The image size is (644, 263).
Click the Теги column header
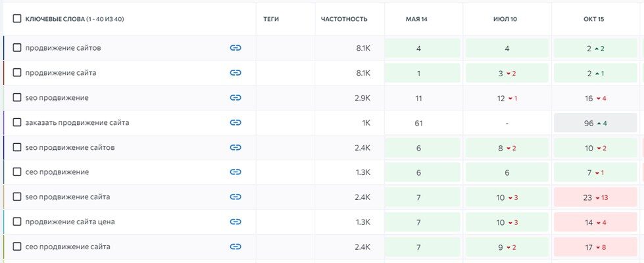coord(271,19)
